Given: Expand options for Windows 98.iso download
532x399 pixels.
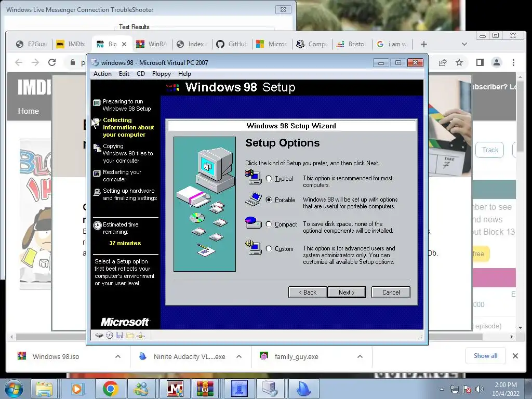Looking at the screenshot, I should (x=118, y=356).
